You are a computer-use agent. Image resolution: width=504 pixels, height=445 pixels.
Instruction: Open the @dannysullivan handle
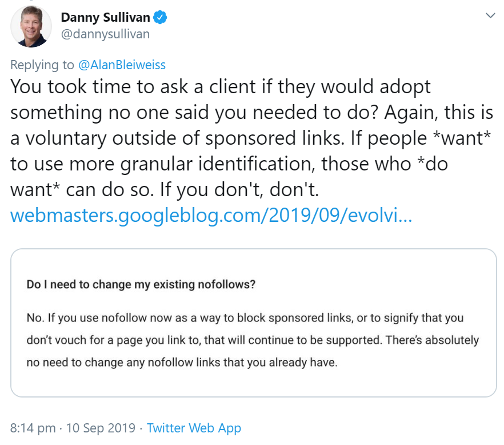[x=105, y=34]
